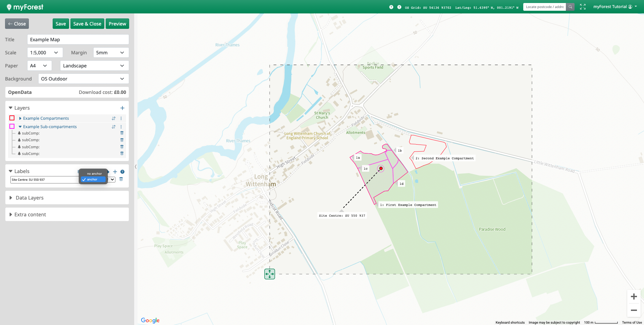Add a new layer with plus icon

click(x=122, y=108)
